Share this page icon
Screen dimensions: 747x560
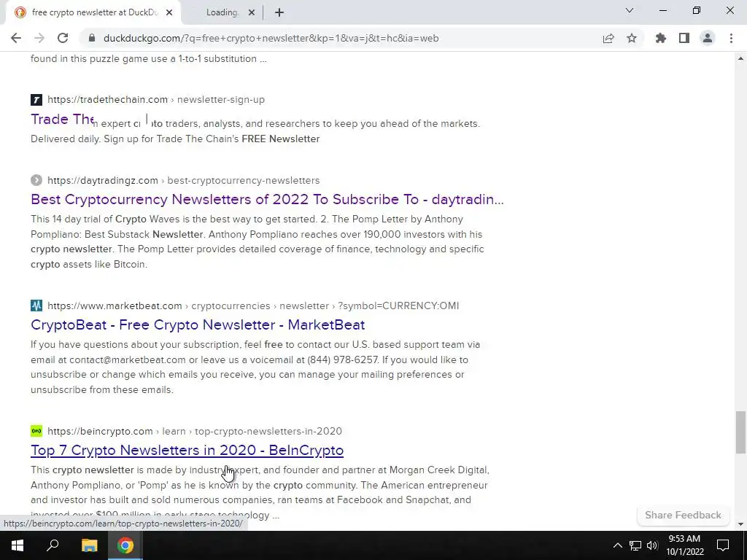608,38
